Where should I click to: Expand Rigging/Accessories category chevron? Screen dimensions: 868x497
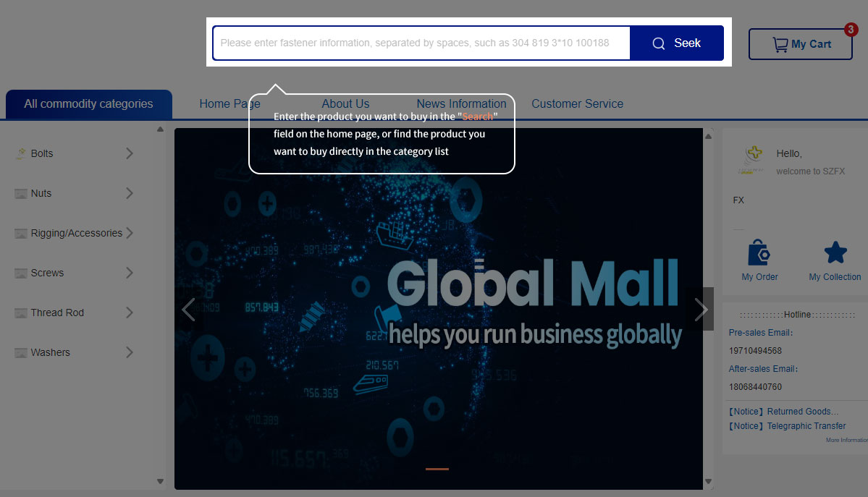[x=129, y=233]
